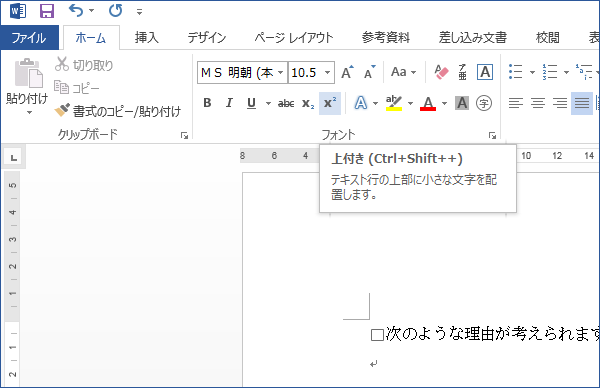Apply a character border with the boxed A icon
600x388 pixels.
[x=485, y=72]
